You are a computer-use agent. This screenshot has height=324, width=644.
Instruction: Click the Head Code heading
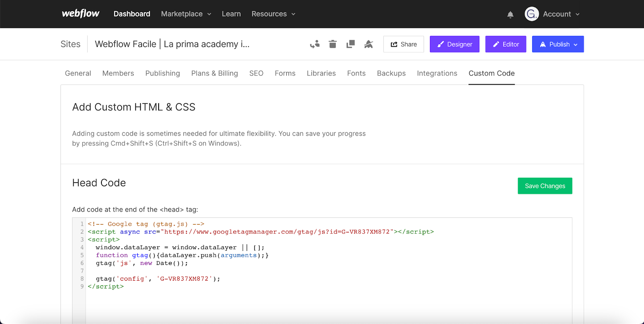click(x=99, y=183)
